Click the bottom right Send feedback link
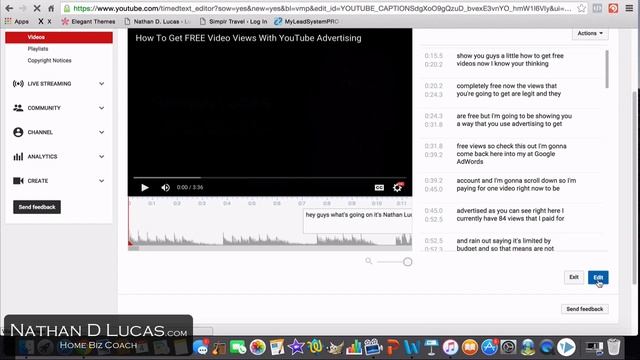 point(584,309)
